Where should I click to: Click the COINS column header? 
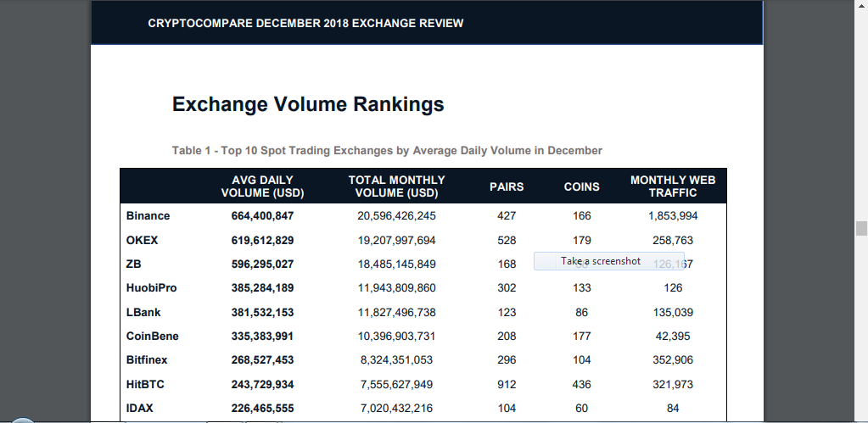point(581,186)
